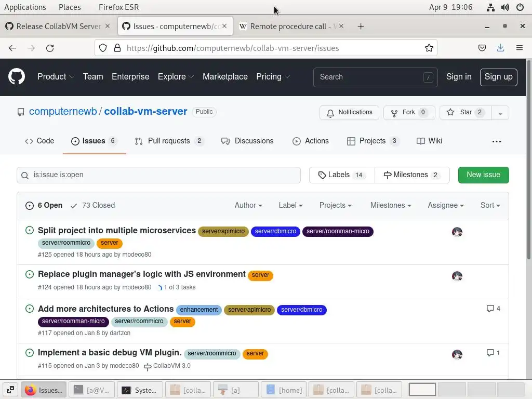Open the assignee avatar on issue #115
The image size is (532, 399).
click(x=457, y=354)
